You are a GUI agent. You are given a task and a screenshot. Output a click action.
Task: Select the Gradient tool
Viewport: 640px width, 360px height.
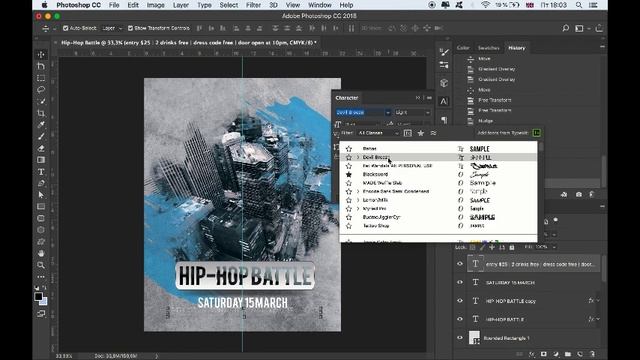point(41,160)
